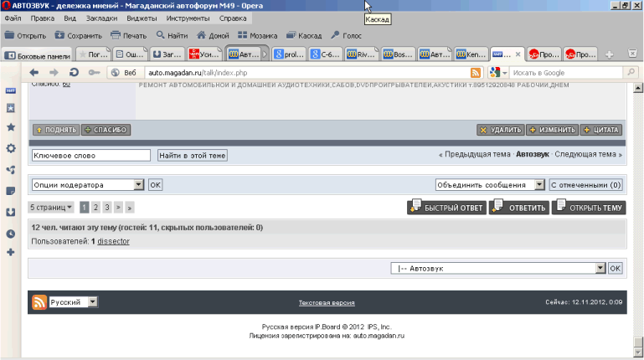
Task: Click the Reload page toolbar icon
Action: 74,73
